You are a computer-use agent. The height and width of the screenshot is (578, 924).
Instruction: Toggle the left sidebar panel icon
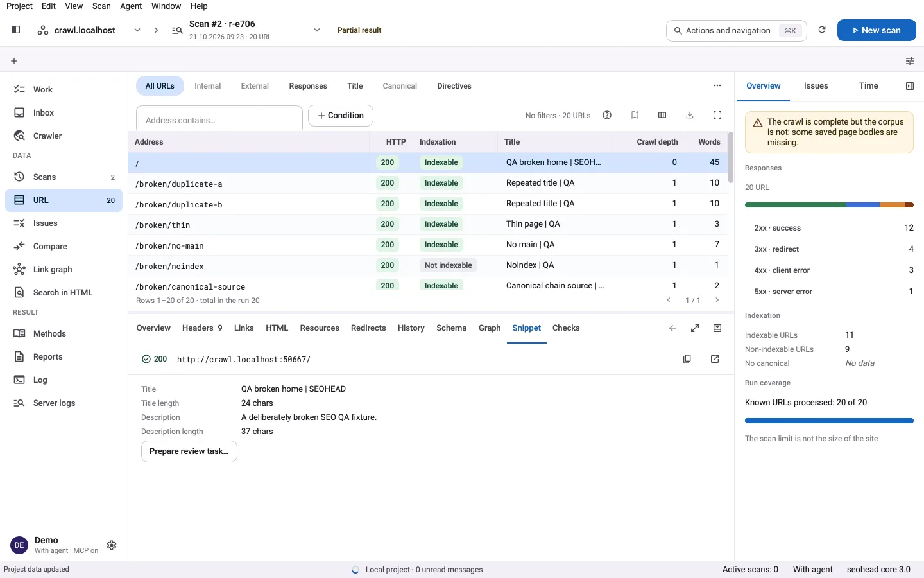pos(16,30)
